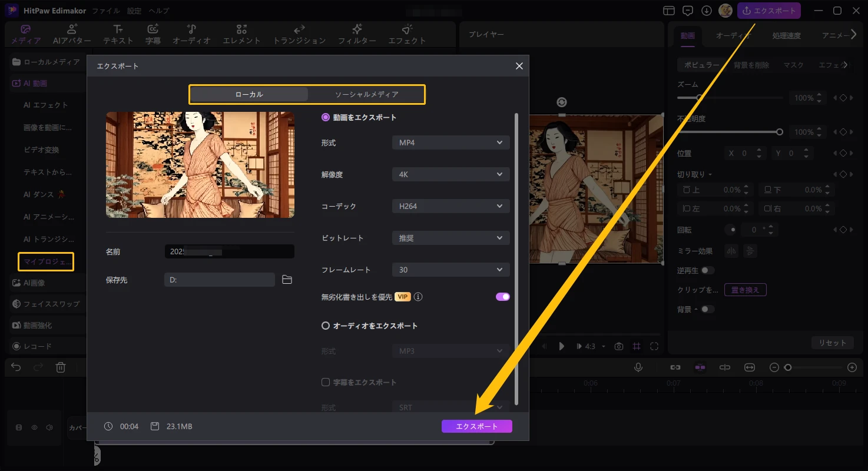Click the layout switch icon in title bar
The image size is (868, 471).
click(668, 11)
